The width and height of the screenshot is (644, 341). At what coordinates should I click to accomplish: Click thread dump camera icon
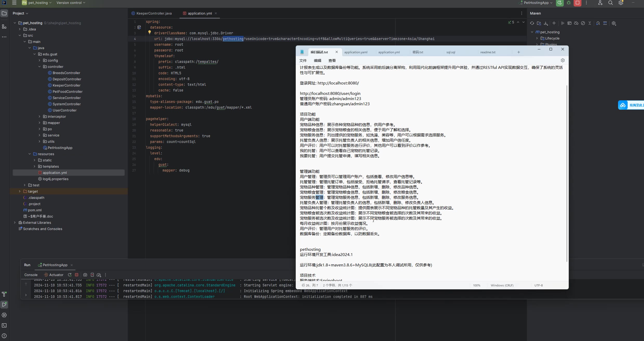point(85,275)
